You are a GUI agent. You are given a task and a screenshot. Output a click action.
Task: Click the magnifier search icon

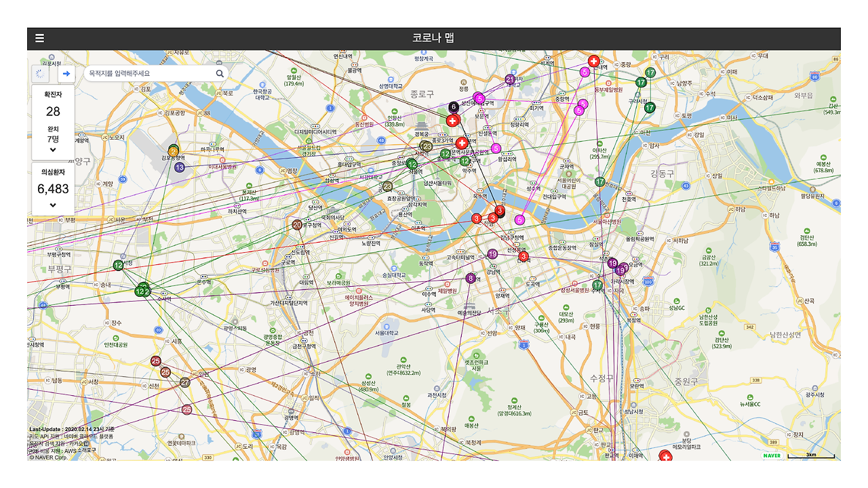coord(220,73)
